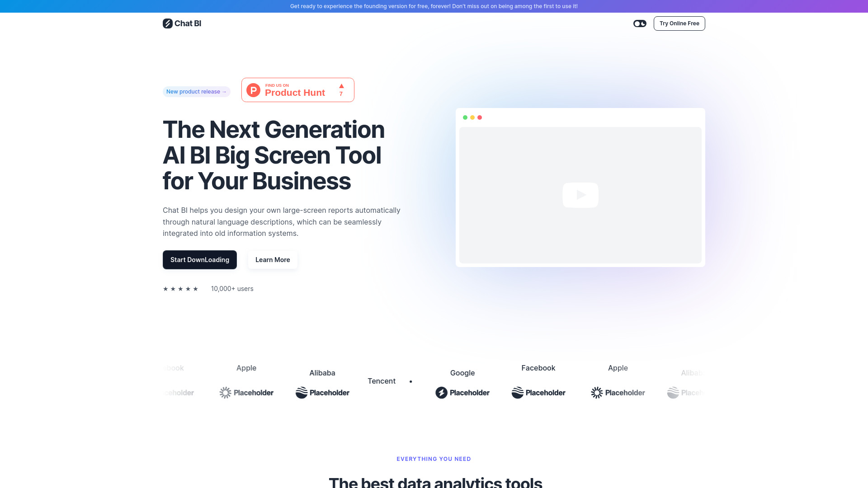Click the Try Online Free button

click(x=679, y=23)
